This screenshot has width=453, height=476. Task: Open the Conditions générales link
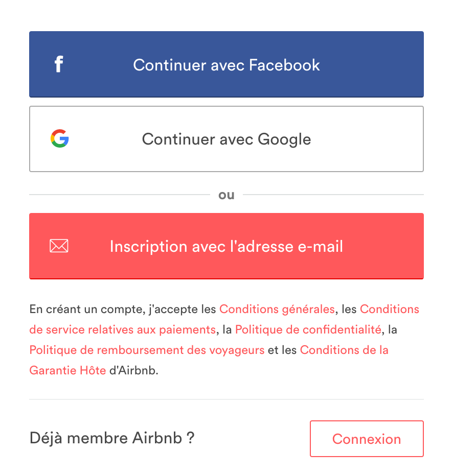pos(277,310)
